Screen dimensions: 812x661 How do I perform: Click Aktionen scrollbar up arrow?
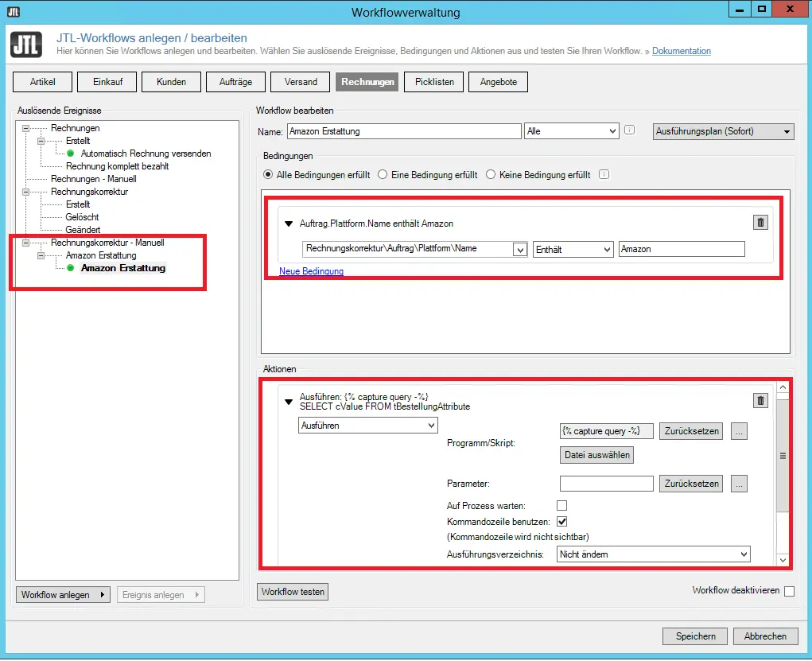[x=783, y=387]
